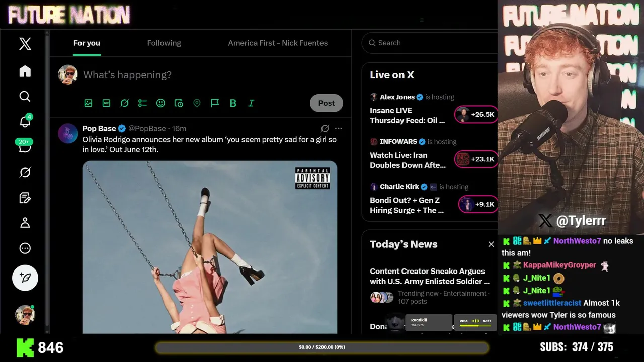Switch to the For you tab

[87, 43]
